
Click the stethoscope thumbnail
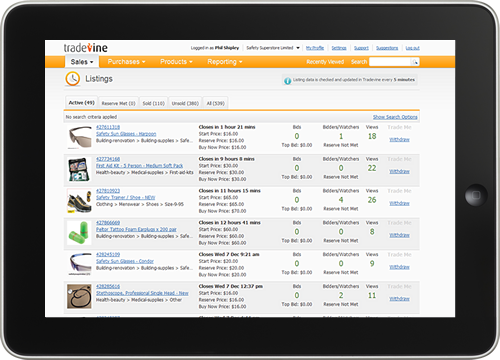coord(79,296)
